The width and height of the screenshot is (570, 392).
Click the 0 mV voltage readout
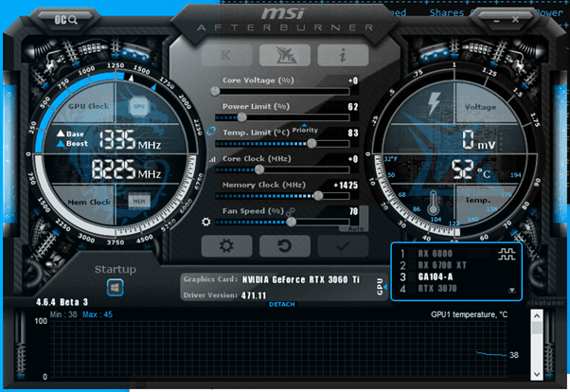tap(479, 140)
